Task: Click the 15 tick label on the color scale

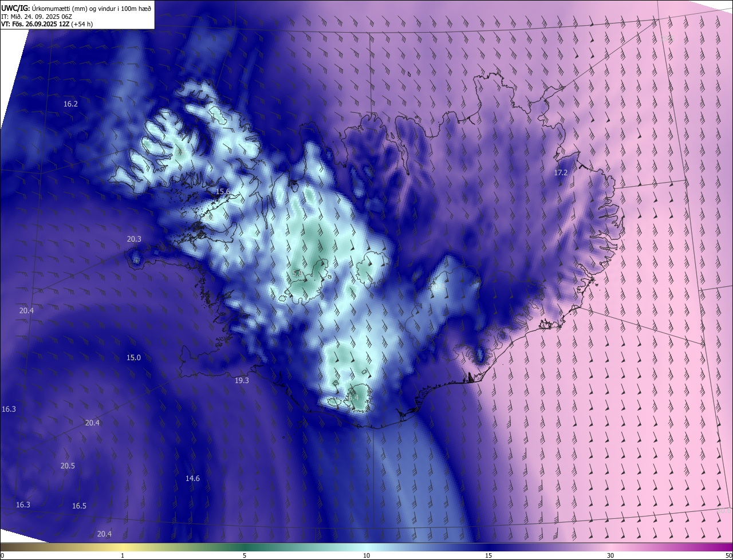Action: point(488,555)
